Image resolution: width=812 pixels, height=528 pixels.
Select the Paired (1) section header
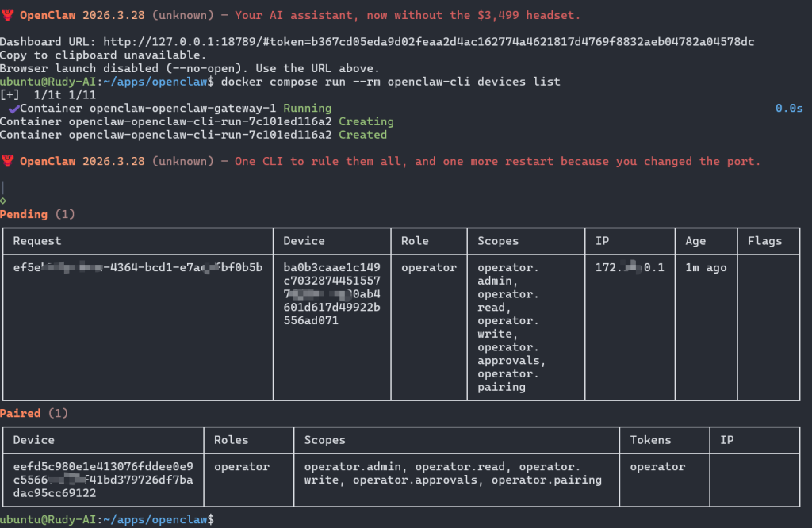pyautogui.click(x=33, y=412)
